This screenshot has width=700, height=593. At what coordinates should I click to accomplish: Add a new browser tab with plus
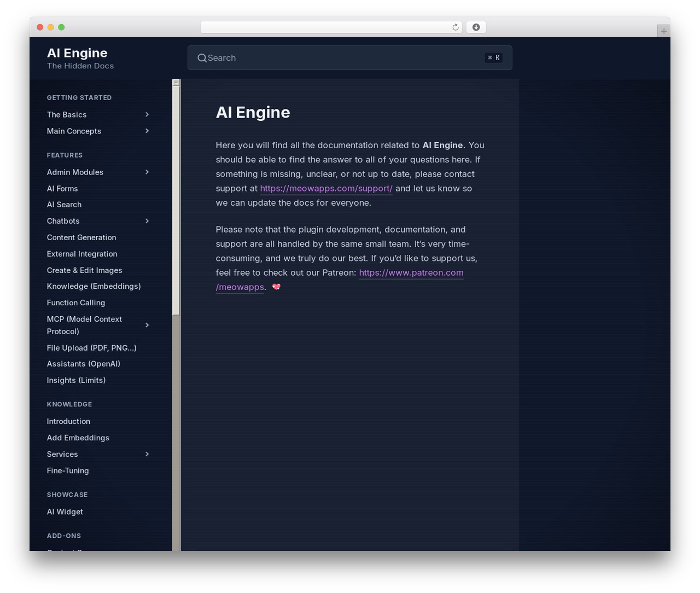pyautogui.click(x=663, y=31)
